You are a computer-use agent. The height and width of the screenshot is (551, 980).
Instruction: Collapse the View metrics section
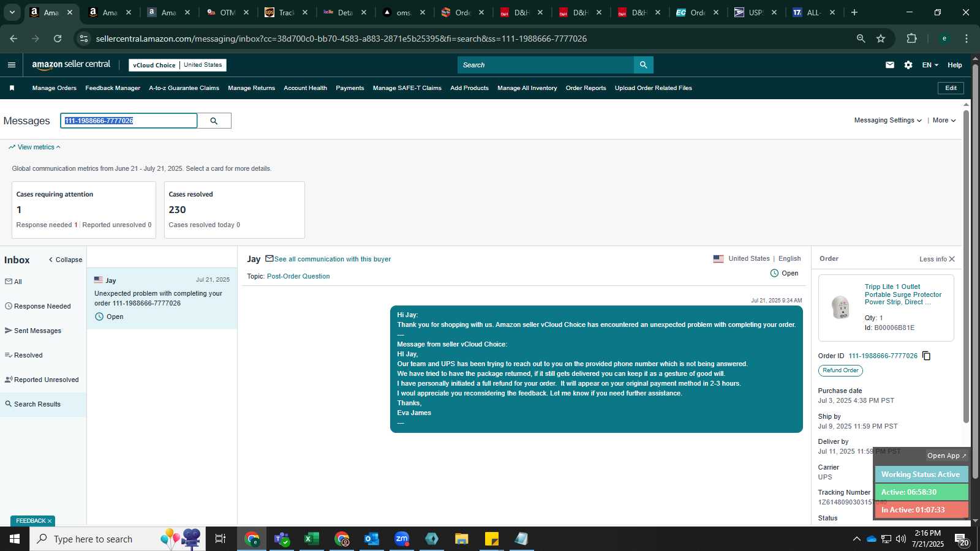(34, 147)
